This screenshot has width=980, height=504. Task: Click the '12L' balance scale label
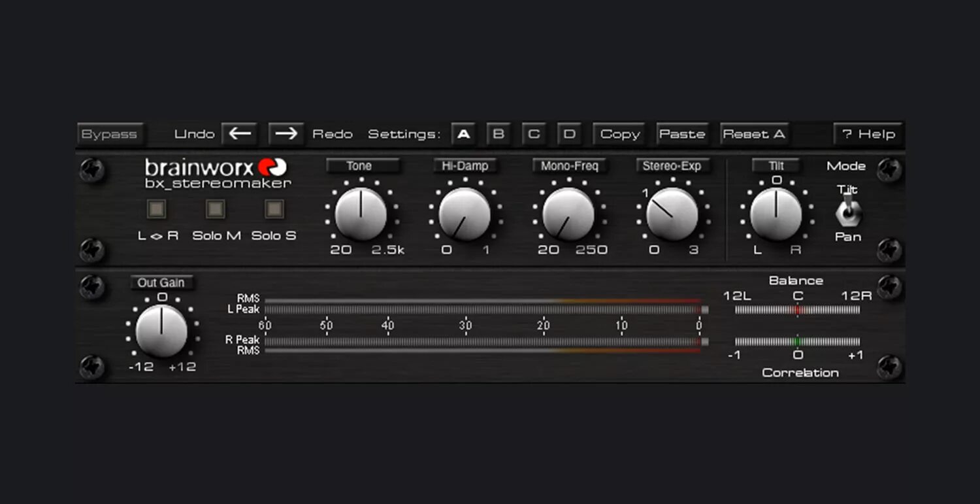[x=737, y=295]
